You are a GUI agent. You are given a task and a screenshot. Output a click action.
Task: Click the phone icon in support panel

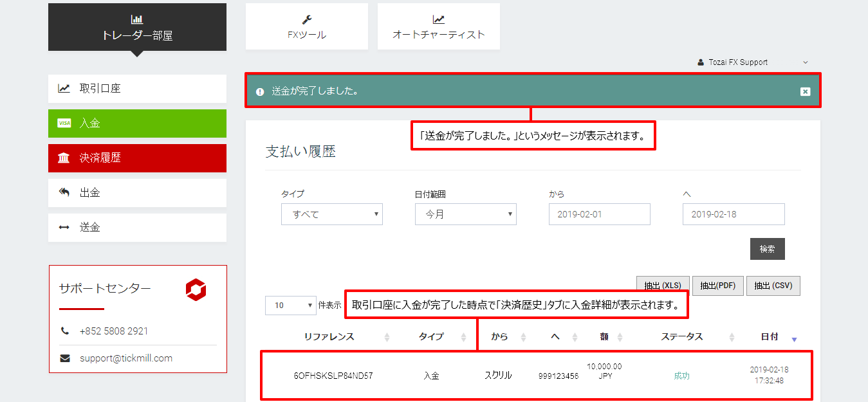coord(65,331)
